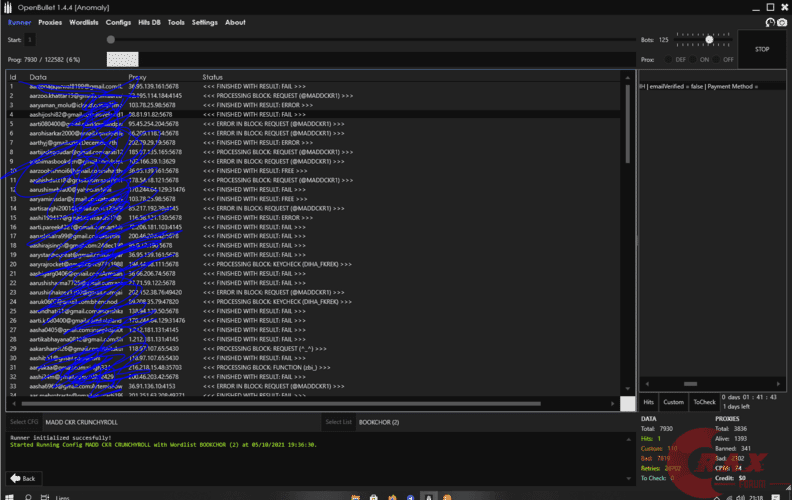Viewport: 792px width, 500px height.
Task: Show the Custom results tab
Action: [674, 401]
